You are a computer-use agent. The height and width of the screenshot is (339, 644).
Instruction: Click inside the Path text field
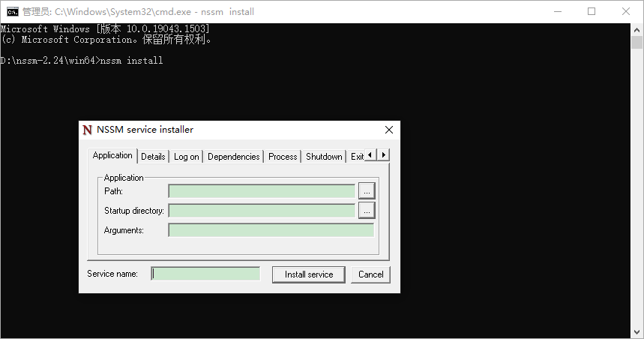point(262,191)
